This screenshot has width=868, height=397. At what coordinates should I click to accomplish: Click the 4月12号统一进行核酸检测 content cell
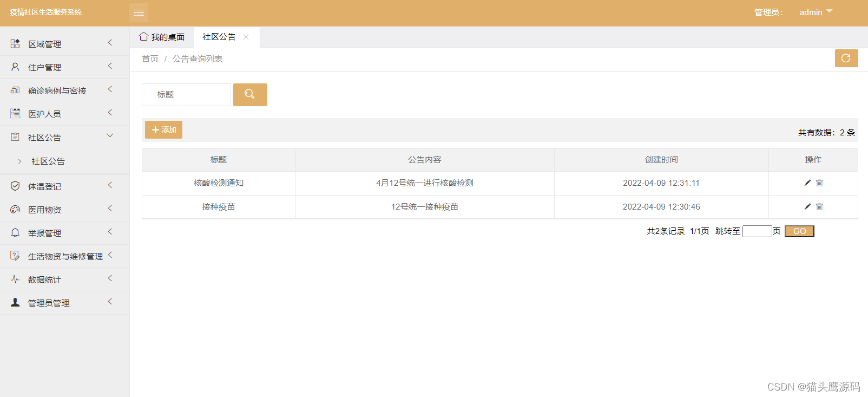tap(425, 183)
